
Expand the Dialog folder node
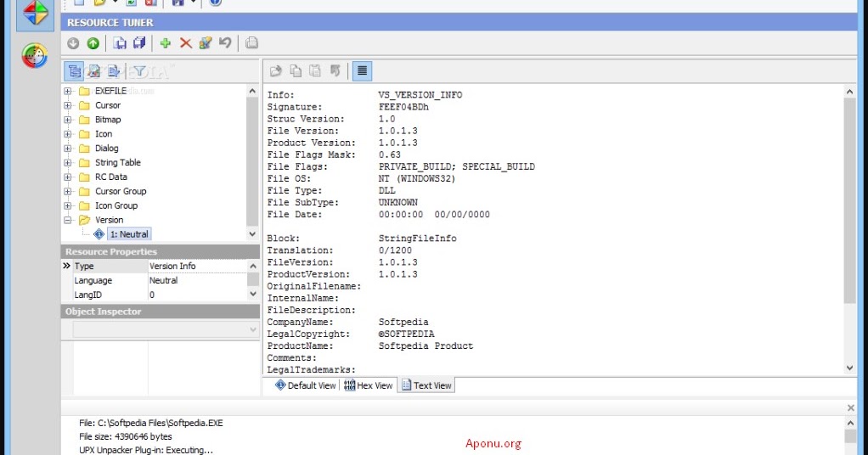click(68, 149)
